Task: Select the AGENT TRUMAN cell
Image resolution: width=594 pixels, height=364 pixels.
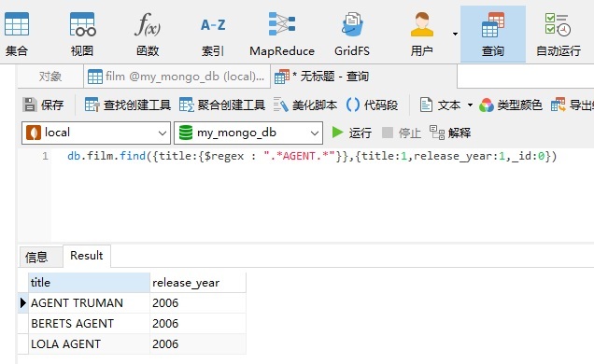Action: 89,303
